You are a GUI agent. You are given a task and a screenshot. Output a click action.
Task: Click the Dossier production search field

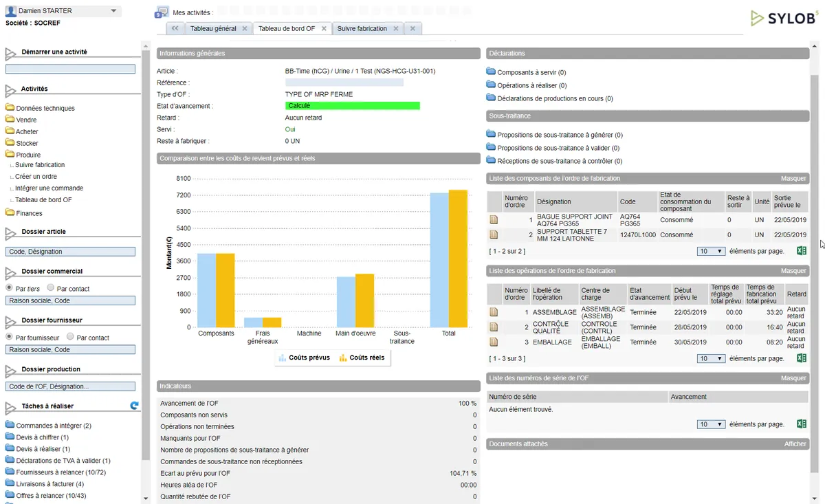click(70, 386)
